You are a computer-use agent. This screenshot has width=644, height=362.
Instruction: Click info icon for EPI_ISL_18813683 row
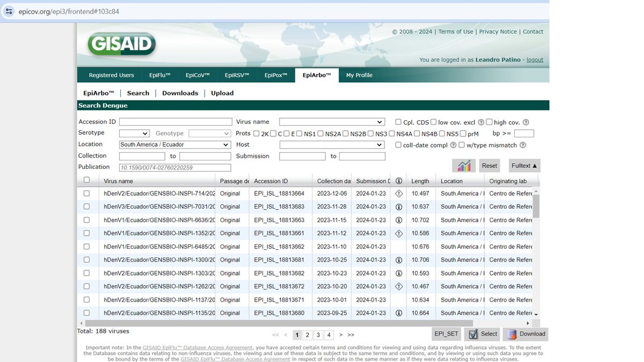tap(399, 206)
